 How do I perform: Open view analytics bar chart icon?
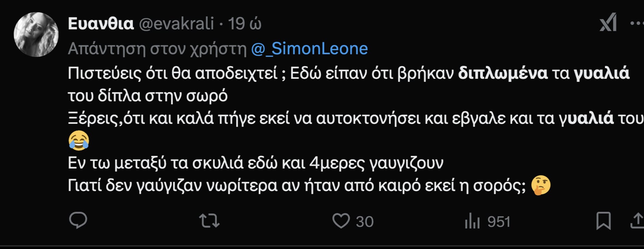pyautogui.click(x=472, y=221)
